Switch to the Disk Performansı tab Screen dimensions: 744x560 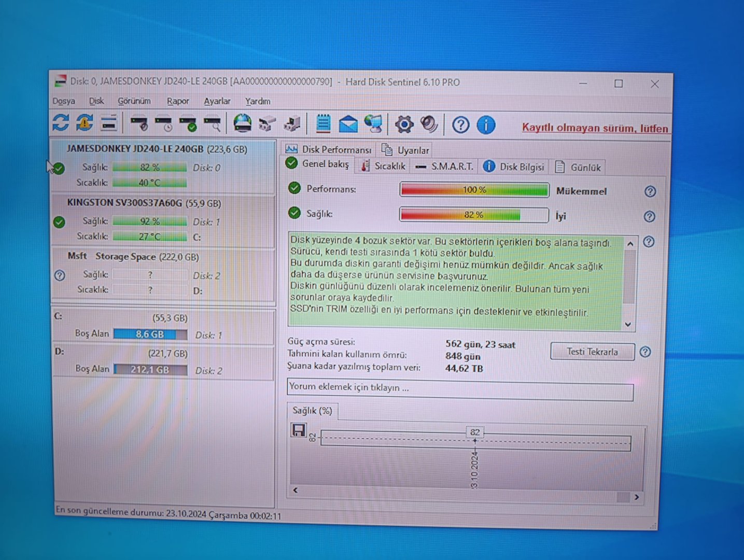point(329,149)
